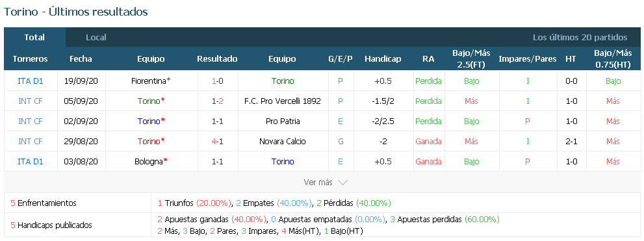Click red Torino in 29/08/20 row

[x=149, y=141]
